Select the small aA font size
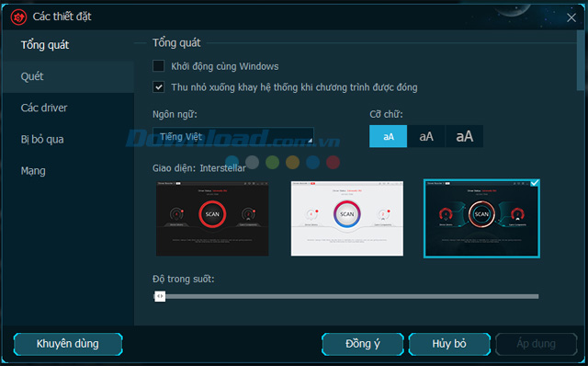This screenshot has height=366, width=588. pos(388,136)
